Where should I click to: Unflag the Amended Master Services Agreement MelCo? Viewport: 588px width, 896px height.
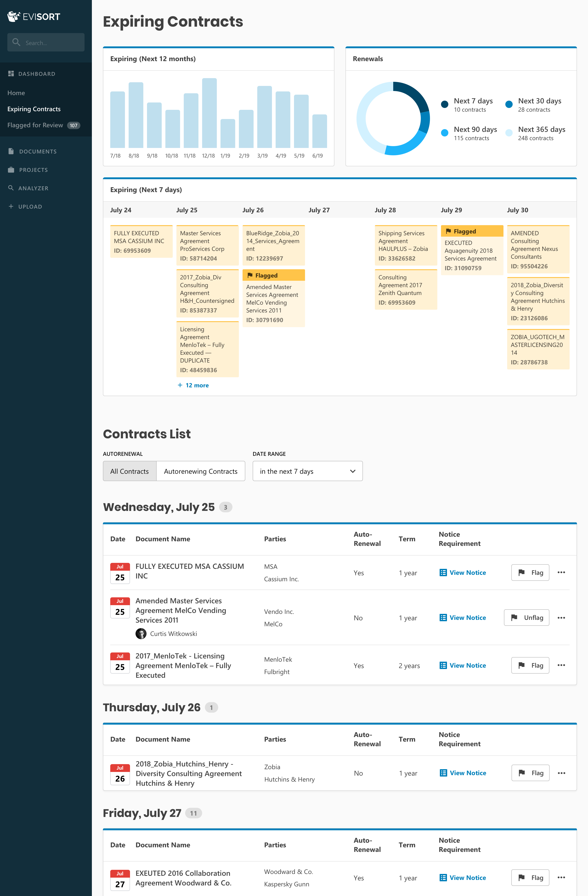click(x=526, y=617)
